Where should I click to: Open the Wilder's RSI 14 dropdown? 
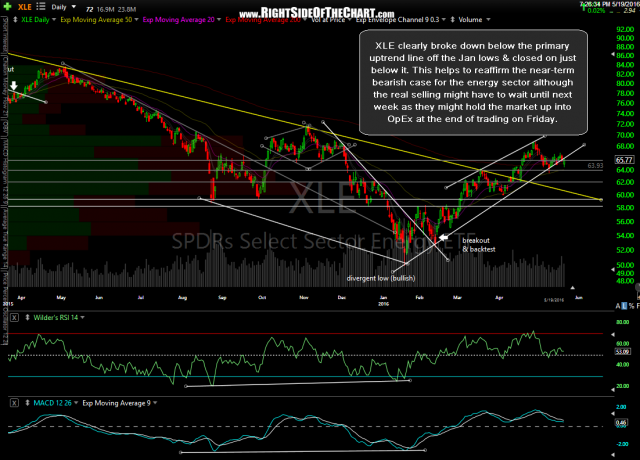click(82, 318)
